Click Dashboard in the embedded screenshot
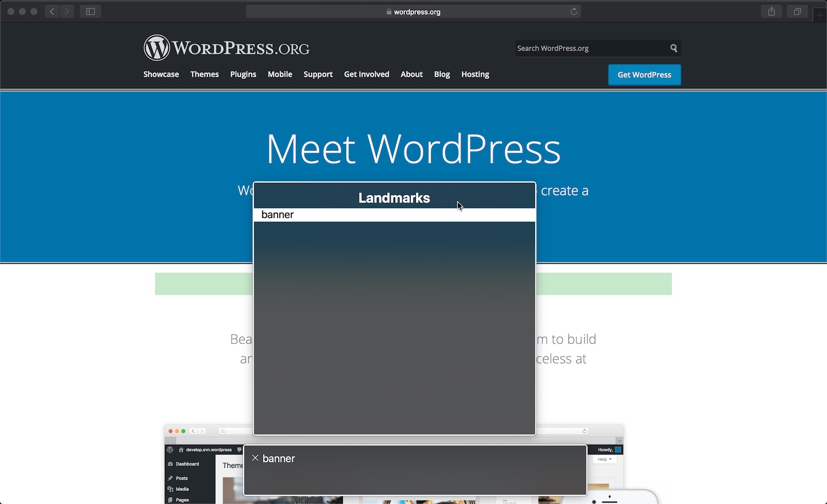 (187, 464)
